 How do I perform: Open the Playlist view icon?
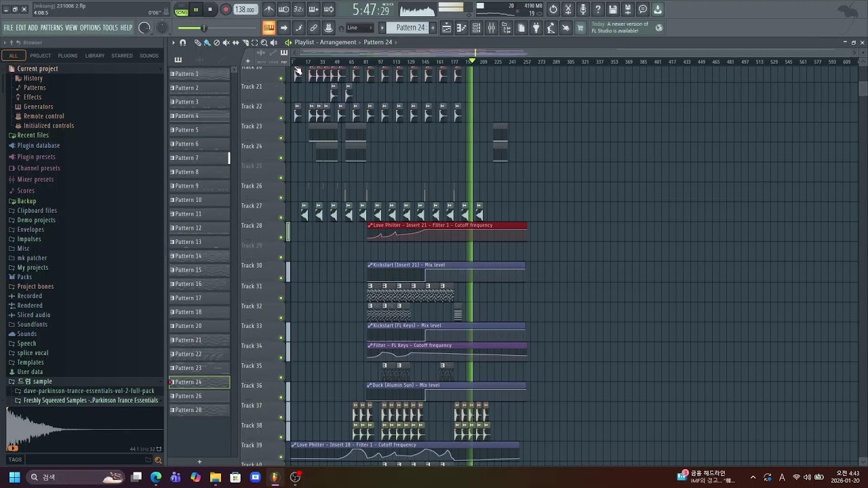click(446, 28)
